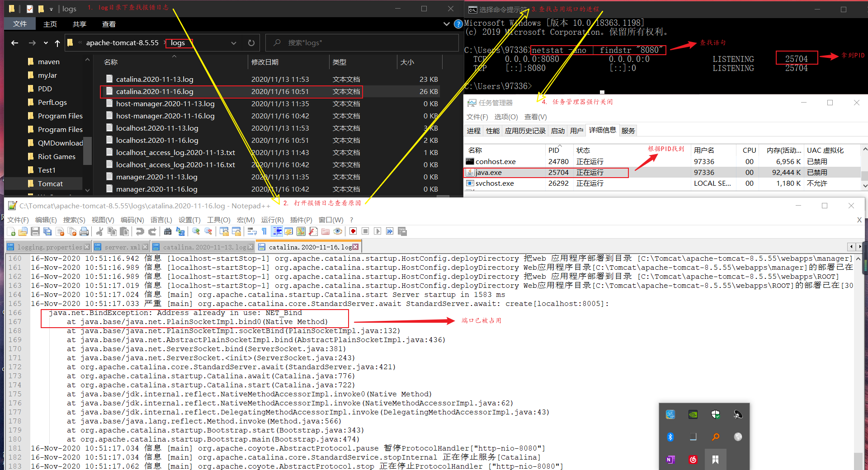Open Find with the binoculars icon
Image resolution: width=868 pixels, height=470 pixels.
pos(168,231)
